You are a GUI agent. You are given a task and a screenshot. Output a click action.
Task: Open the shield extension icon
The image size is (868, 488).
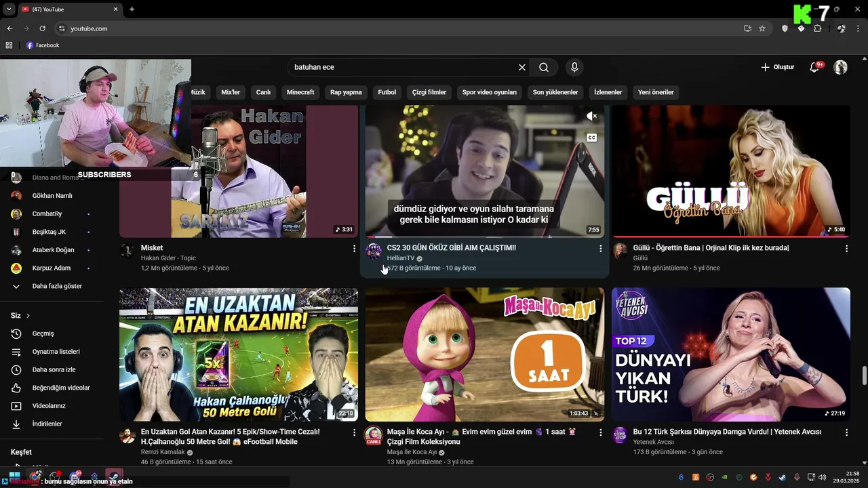pyautogui.click(x=785, y=28)
